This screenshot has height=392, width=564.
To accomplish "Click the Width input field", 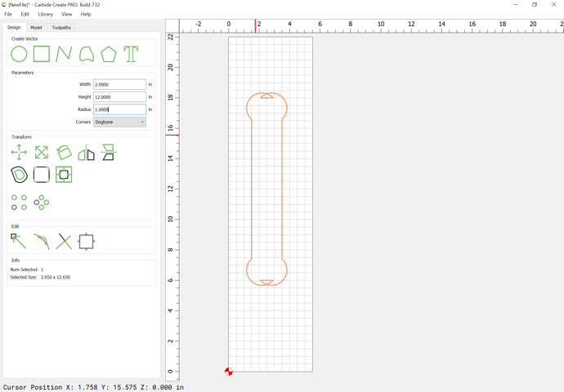I will point(120,84).
